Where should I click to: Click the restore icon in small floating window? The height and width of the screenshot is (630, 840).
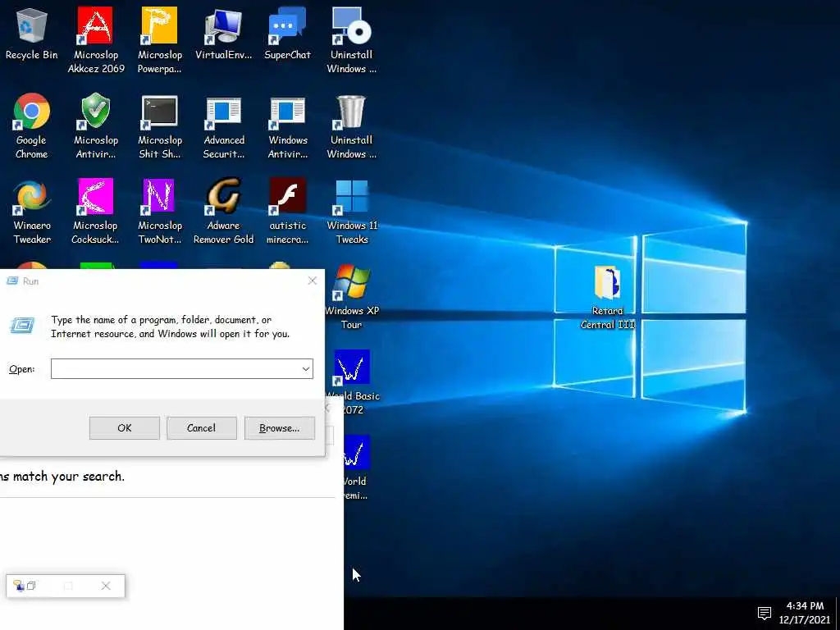[32, 586]
